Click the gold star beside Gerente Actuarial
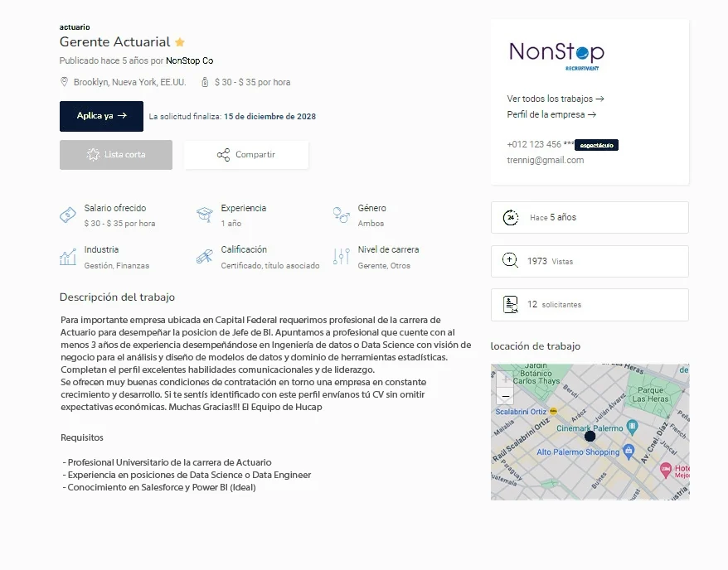The width and height of the screenshot is (728, 570). (x=180, y=42)
